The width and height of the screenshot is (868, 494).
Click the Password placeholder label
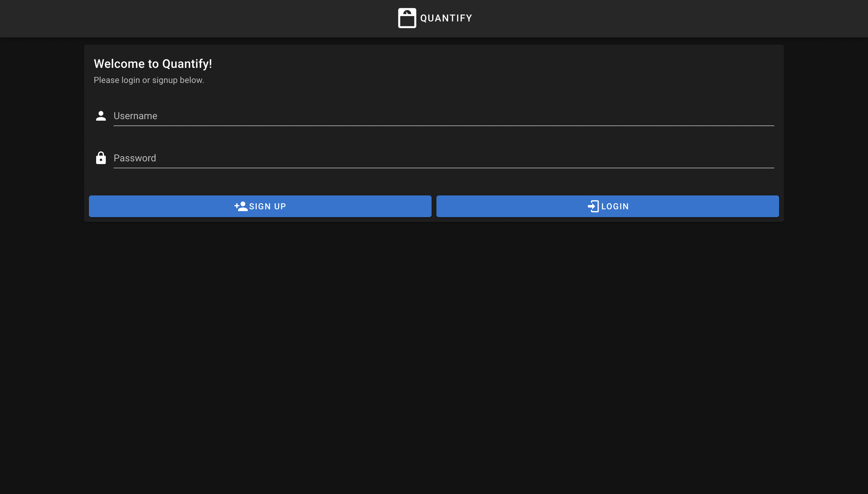(135, 158)
